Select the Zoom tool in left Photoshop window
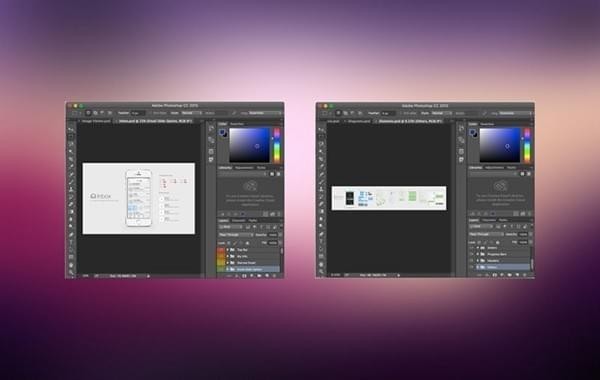 71,272
